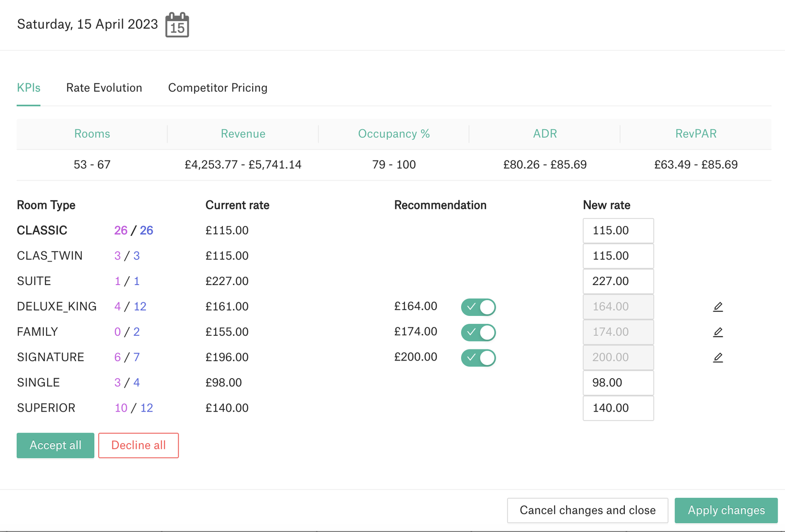785x532 pixels.
Task: Switch to the Rate Evolution tab
Action: coord(104,87)
